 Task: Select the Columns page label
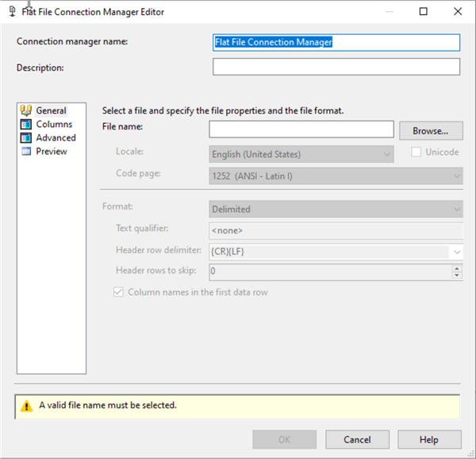coord(54,124)
